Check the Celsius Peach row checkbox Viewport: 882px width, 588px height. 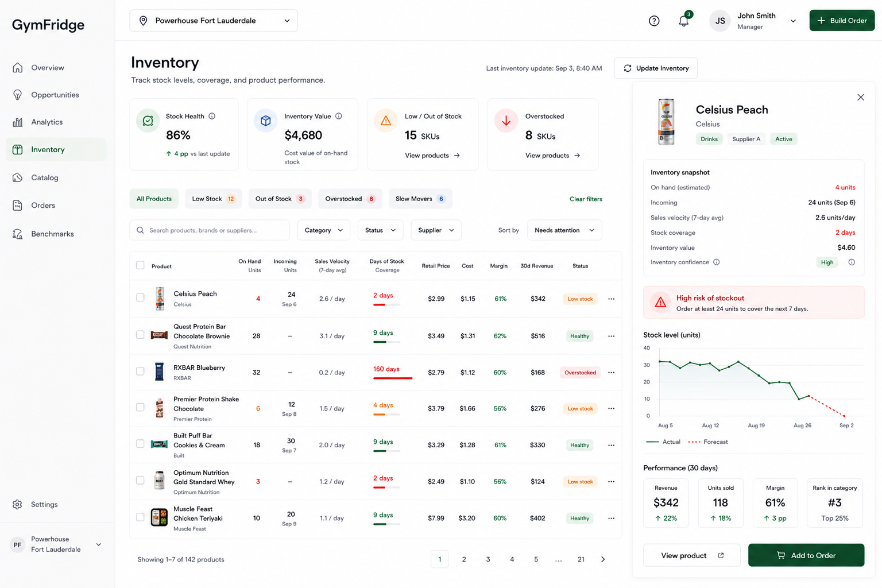coord(140,297)
